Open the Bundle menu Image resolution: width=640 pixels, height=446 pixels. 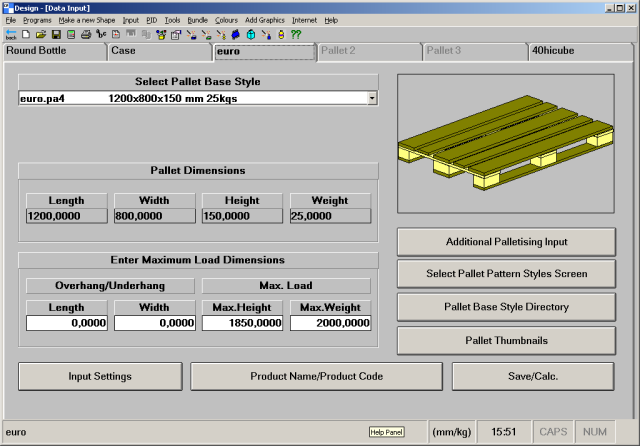[198, 20]
